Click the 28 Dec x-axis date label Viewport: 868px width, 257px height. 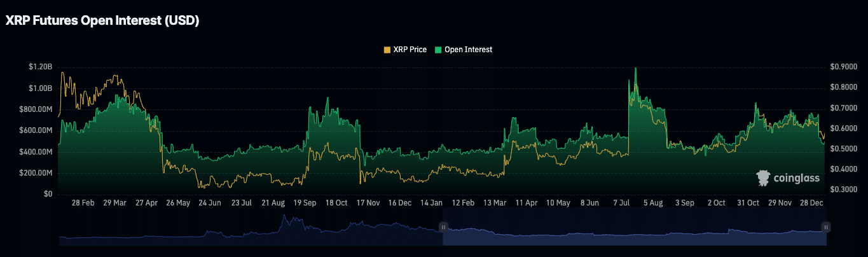pos(811,203)
